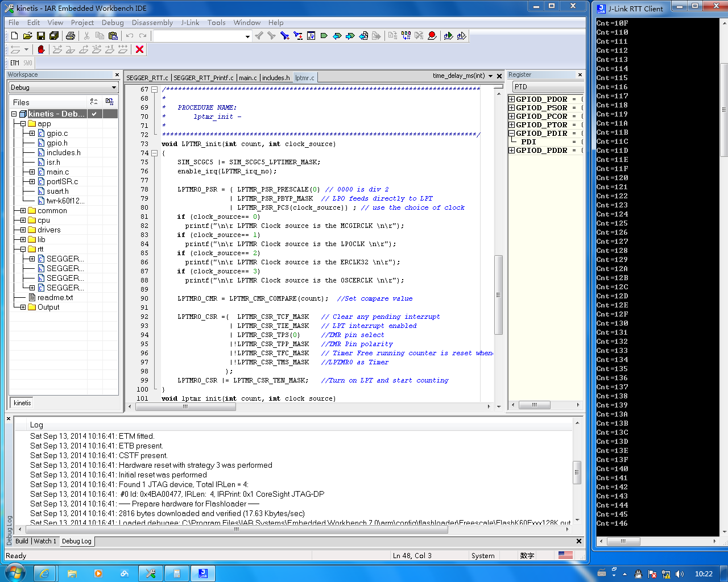Click the quick search input field

click(198, 36)
